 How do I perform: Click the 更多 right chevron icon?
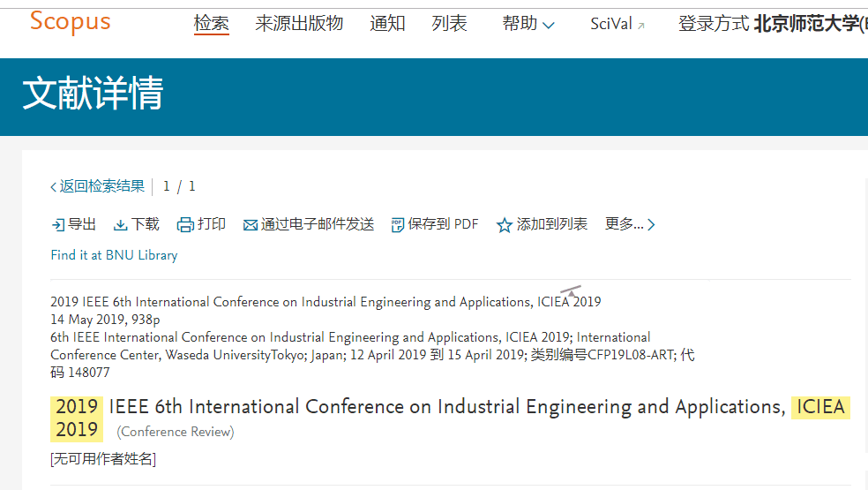(652, 224)
